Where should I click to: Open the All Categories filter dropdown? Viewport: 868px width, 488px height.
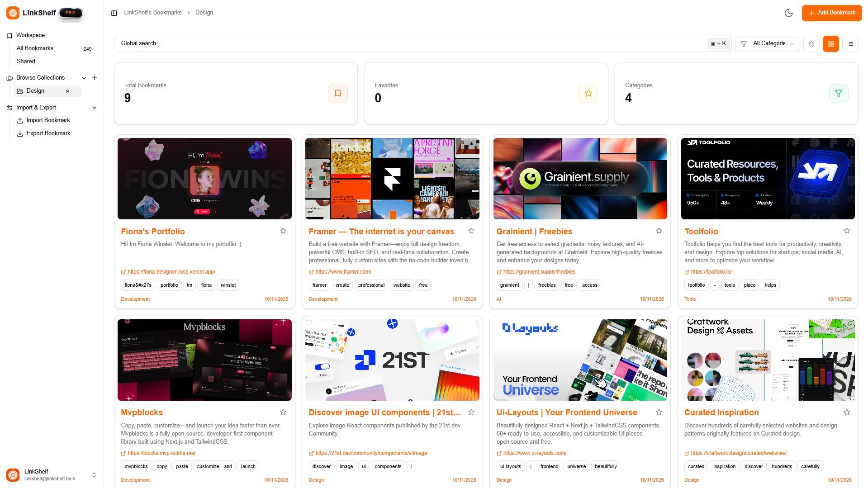pos(768,44)
